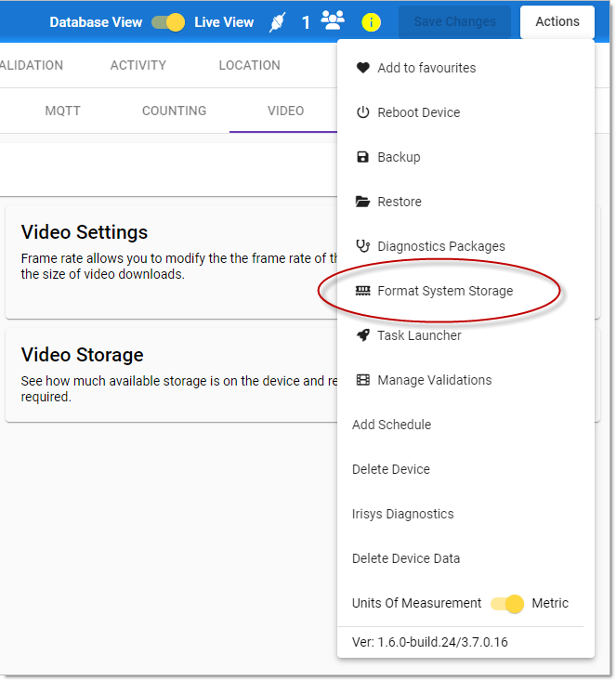Open the partially visible VALIDATION tab

tap(32, 65)
